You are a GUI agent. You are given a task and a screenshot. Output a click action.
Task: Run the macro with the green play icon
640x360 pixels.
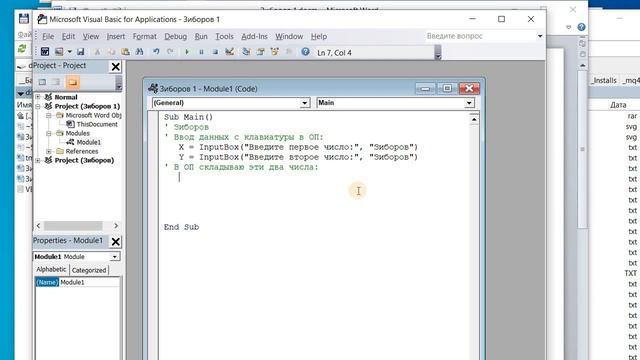pyautogui.click(x=187, y=52)
